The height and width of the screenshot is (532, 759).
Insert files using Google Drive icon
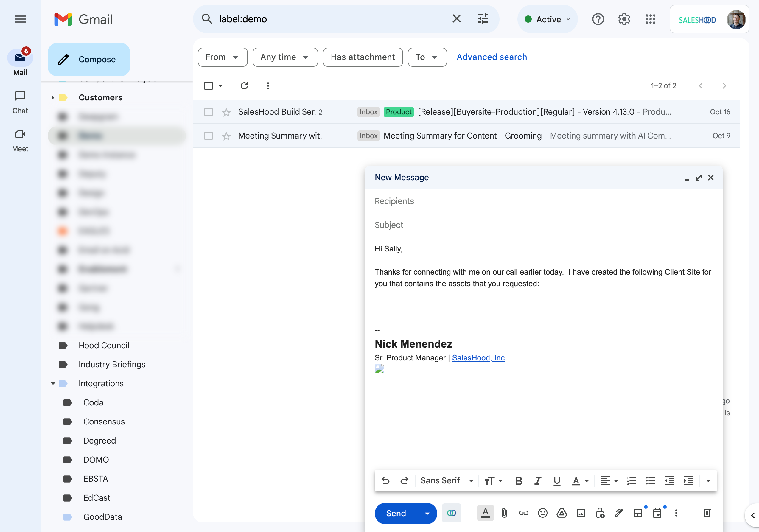tap(562, 513)
